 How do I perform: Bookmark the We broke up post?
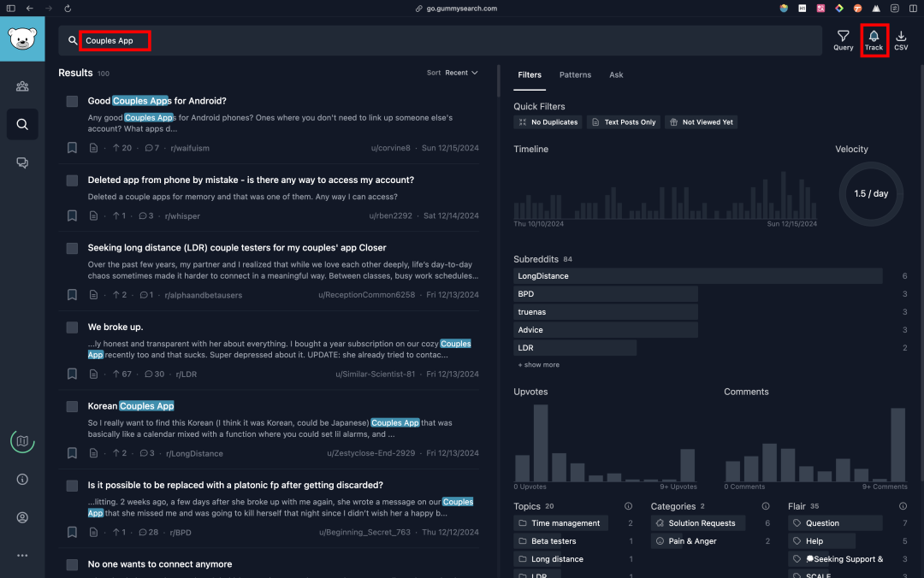point(72,375)
